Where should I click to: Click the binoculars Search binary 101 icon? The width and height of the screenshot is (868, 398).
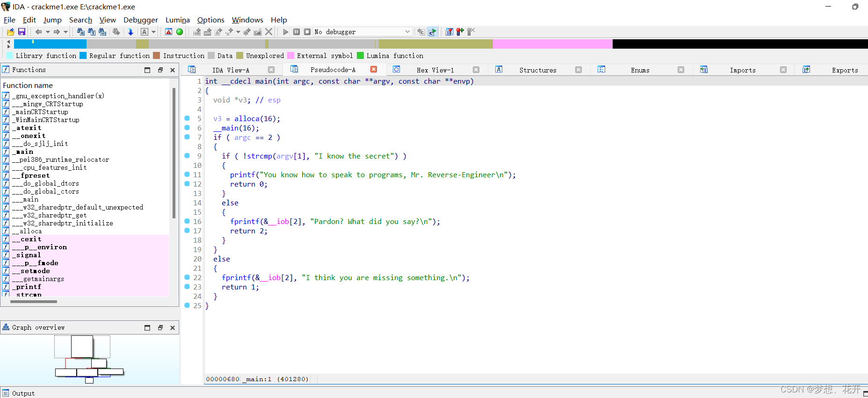pos(102,32)
